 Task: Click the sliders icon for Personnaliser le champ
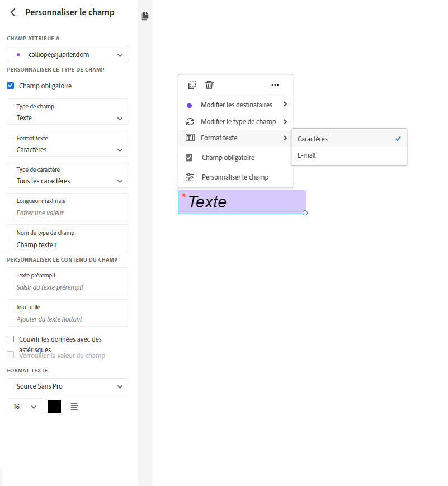pos(190,177)
